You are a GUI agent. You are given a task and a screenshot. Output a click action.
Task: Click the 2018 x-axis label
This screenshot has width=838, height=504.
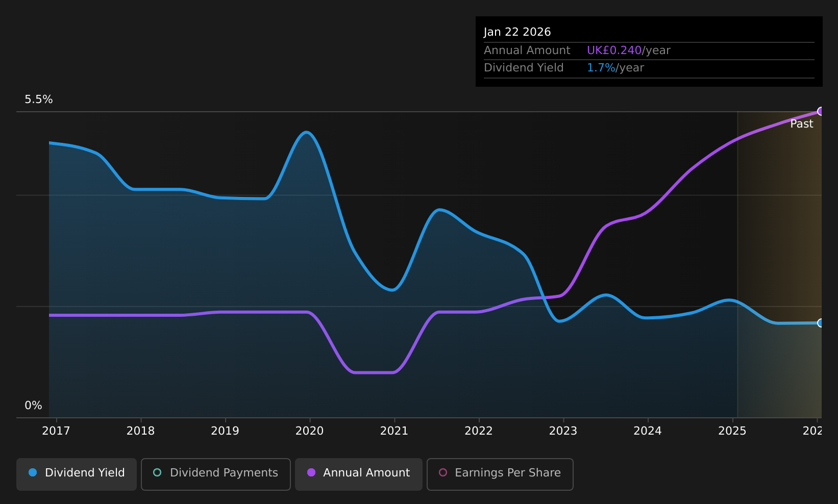pos(141,431)
